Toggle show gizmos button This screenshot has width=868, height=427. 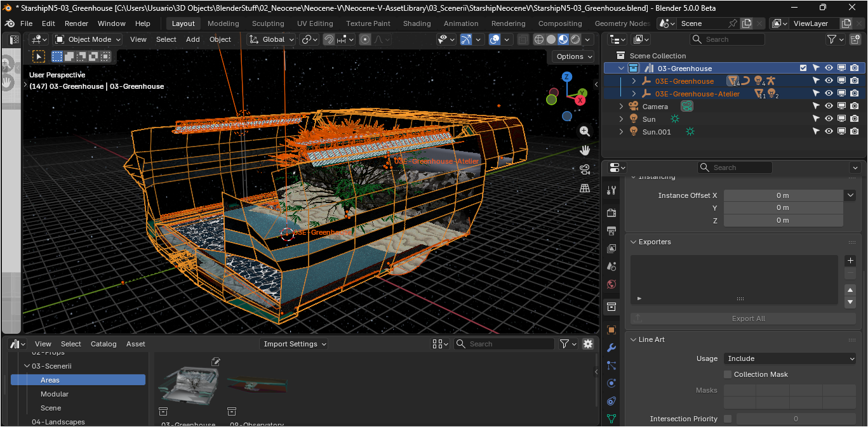[466, 39]
